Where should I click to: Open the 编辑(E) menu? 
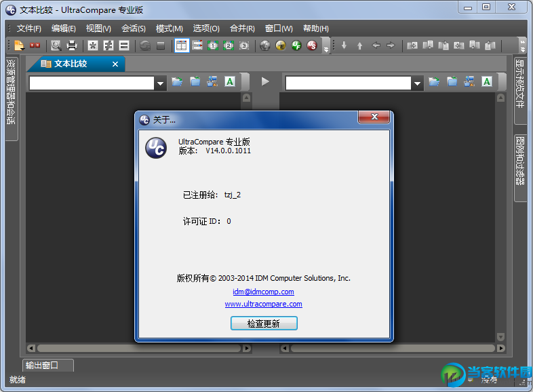click(x=64, y=28)
